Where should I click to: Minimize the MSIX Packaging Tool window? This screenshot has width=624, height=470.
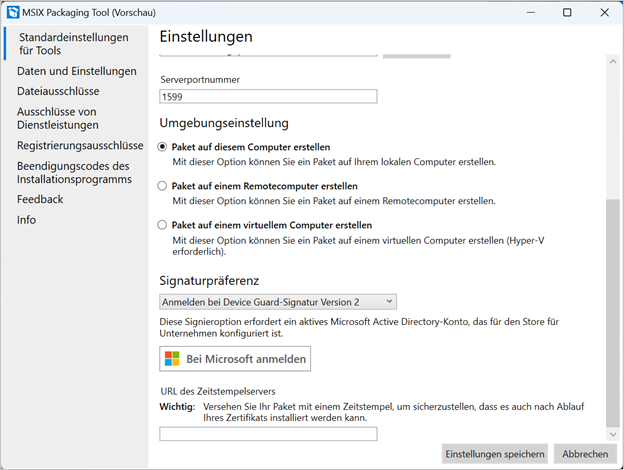530,12
